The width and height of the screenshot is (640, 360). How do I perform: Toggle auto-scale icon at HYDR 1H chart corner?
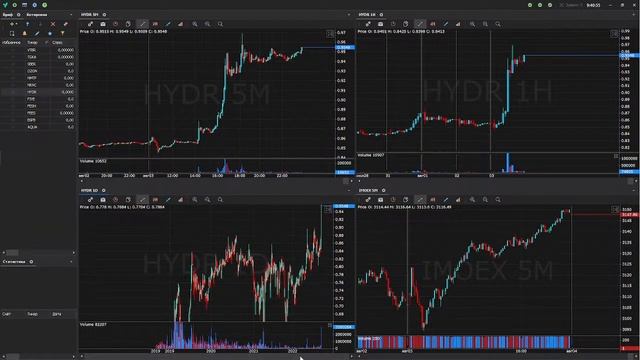coord(614,34)
